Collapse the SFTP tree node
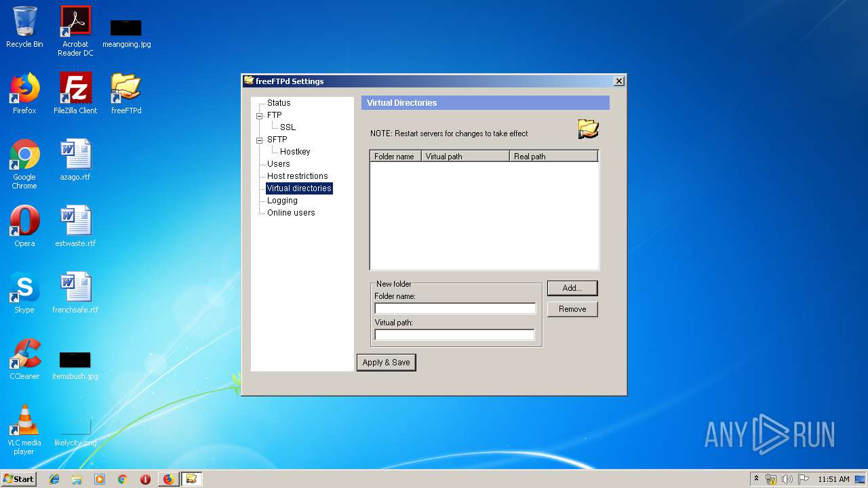This screenshot has width=868, height=488. 259,140
